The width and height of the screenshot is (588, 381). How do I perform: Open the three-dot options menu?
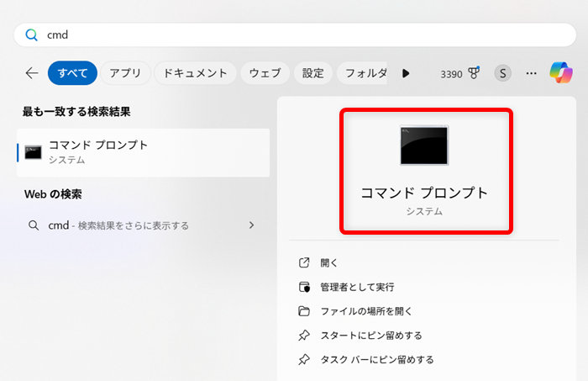tap(531, 73)
